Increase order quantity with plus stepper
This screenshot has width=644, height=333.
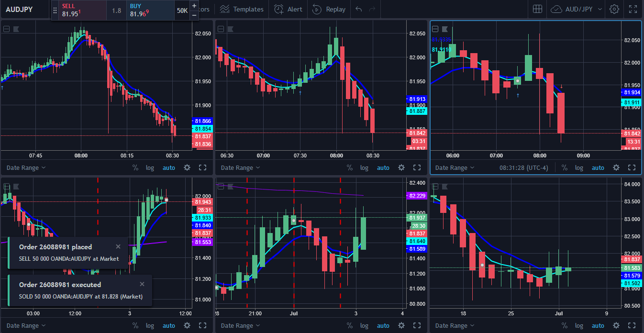point(194,6)
